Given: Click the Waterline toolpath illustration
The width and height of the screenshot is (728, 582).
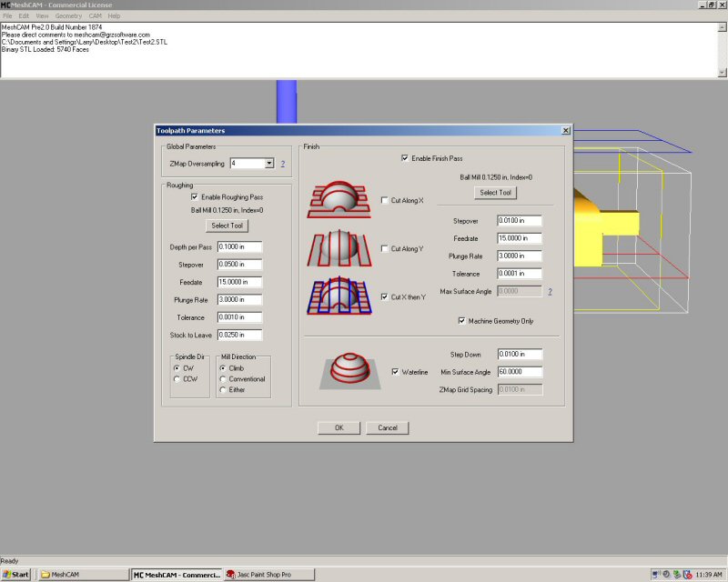Looking at the screenshot, I should [x=349, y=371].
